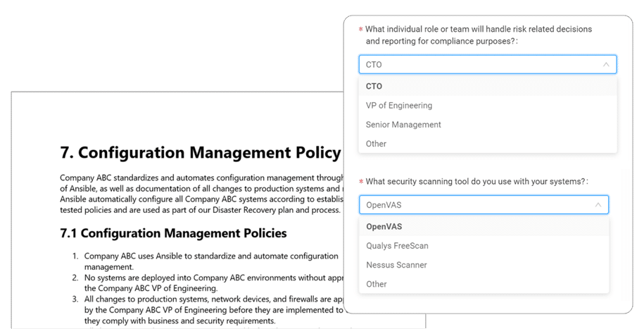The image size is (644, 329).
Task: Open the security scanning tool dropdown showing OpenVAS
Action: 484,205
